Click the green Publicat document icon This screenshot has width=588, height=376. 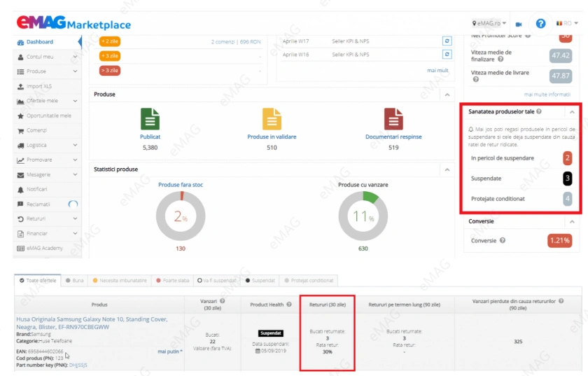[x=150, y=119]
